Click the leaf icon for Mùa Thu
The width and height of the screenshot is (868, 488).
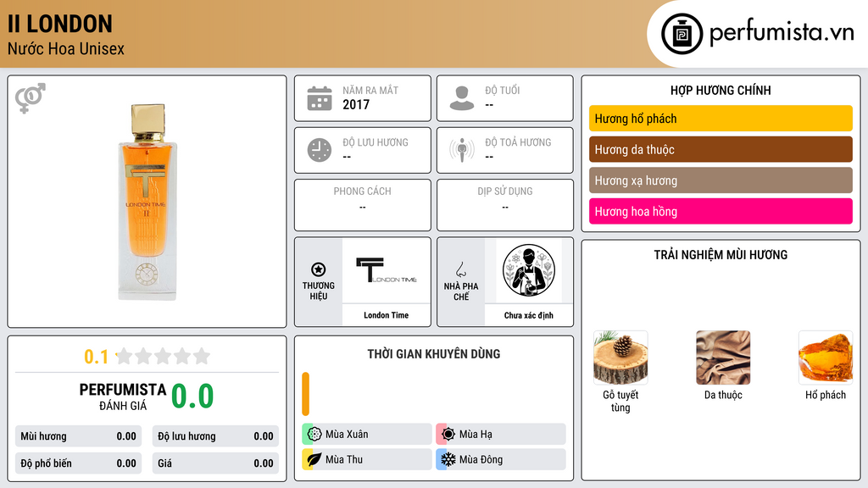[314, 459]
